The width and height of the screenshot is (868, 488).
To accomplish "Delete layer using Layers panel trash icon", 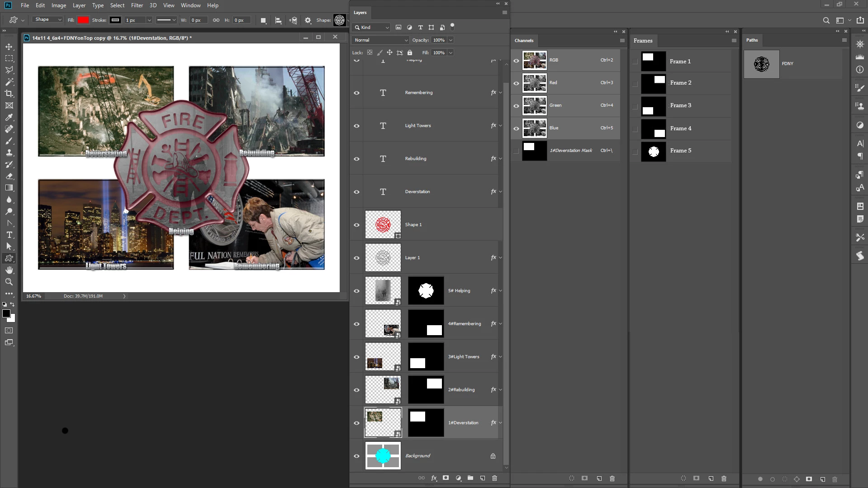I will pos(494,478).
